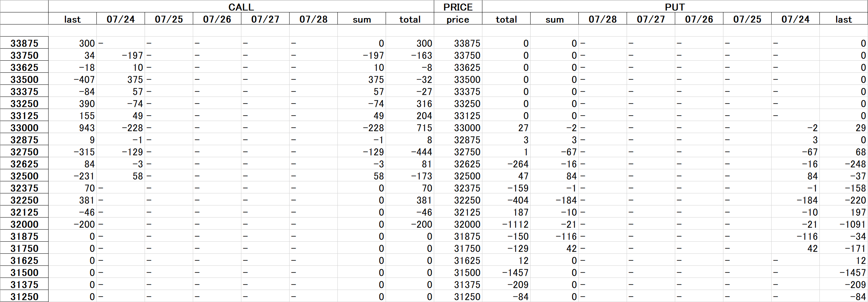Viewport: 868px width, 302px height.
Task: Select PUT last value 68
Action: [x=861, y=152]
